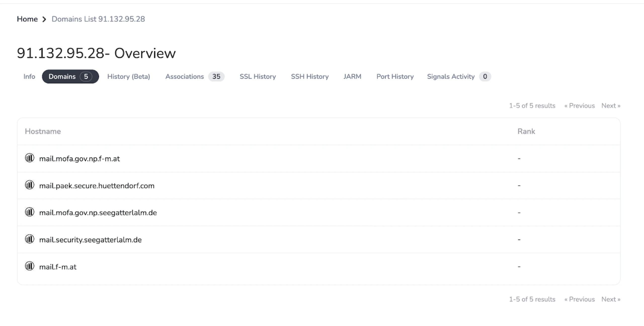Navigate to SSH History section
The width and height of the screenshot is (644, 326).
[x=310, y=76]
